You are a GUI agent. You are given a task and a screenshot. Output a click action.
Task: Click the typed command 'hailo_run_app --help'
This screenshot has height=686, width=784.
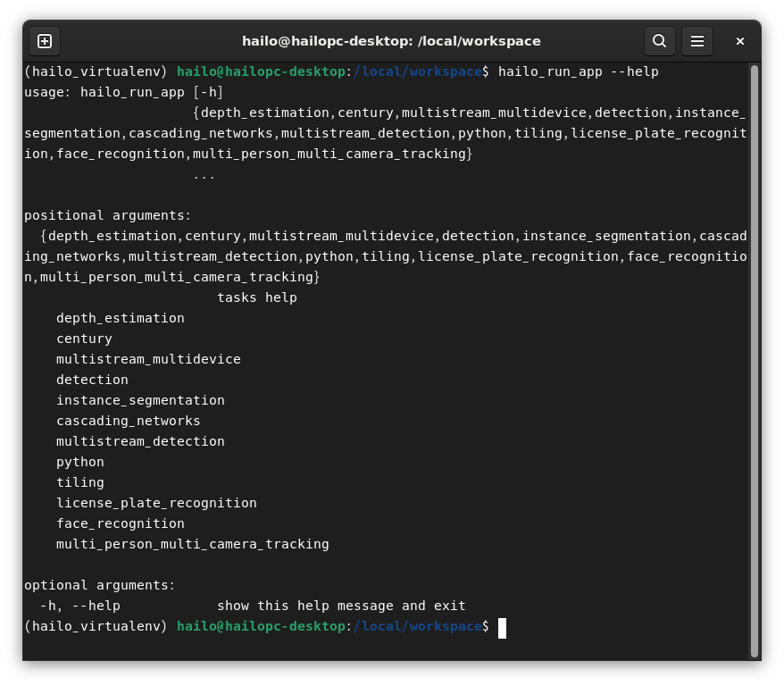tap(579, 71)
